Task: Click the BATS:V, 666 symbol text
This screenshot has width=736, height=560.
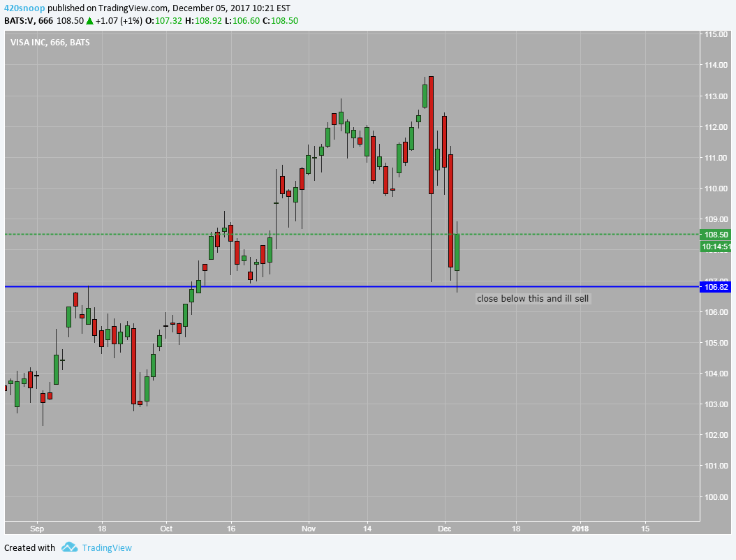Action: 29,21
